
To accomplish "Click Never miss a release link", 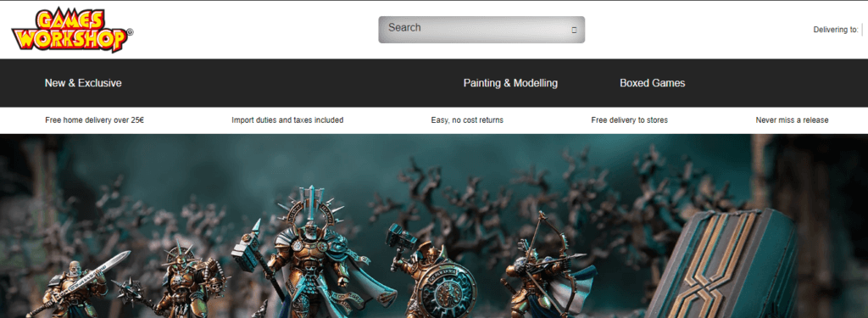I will coord(793,120).
